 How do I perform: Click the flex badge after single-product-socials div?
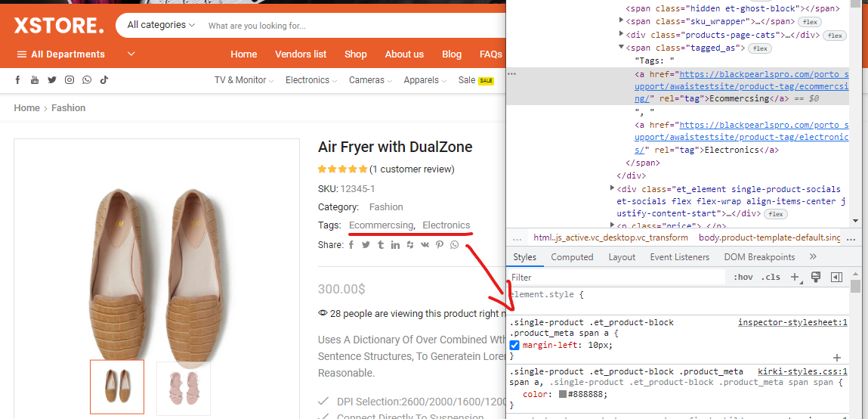(x=776, y=214)
